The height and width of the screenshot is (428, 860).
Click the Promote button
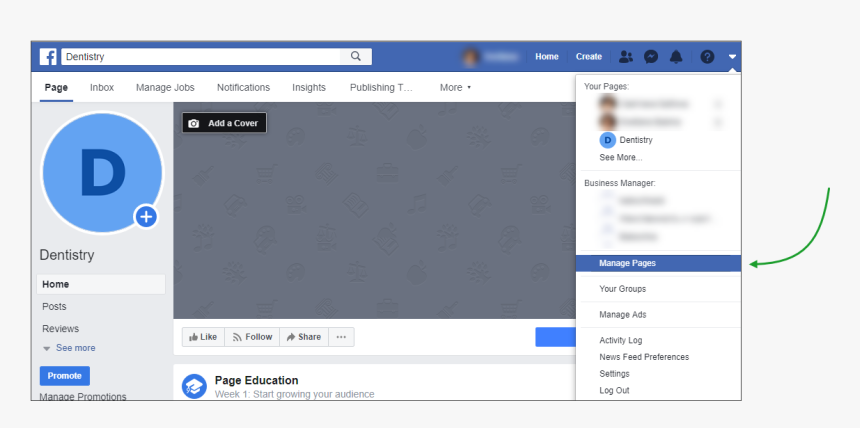(65, 376)
